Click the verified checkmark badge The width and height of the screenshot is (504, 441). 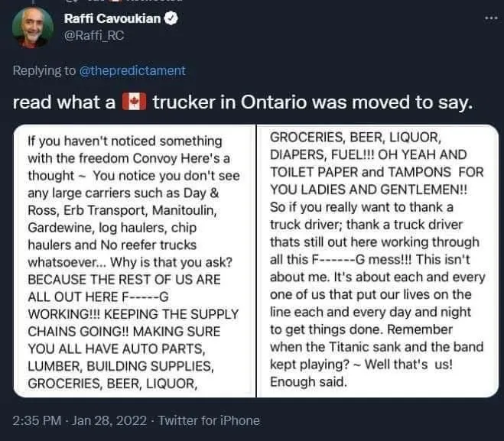[x=172, y=18]
